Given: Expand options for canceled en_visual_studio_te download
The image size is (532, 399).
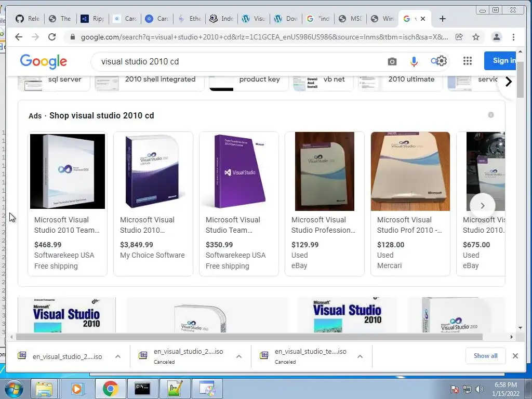Looking at the screenshot, I should [360, 356].
